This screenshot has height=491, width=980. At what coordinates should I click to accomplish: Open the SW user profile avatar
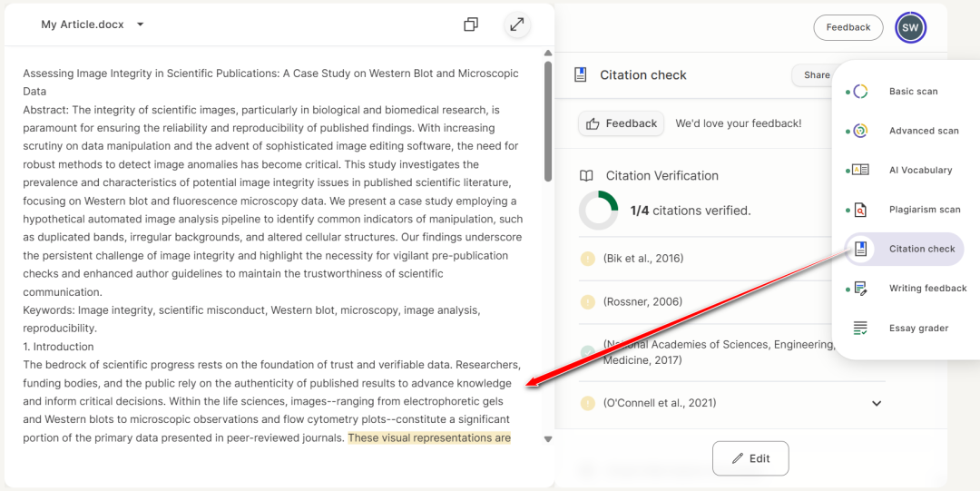click(x=910, y=28)
